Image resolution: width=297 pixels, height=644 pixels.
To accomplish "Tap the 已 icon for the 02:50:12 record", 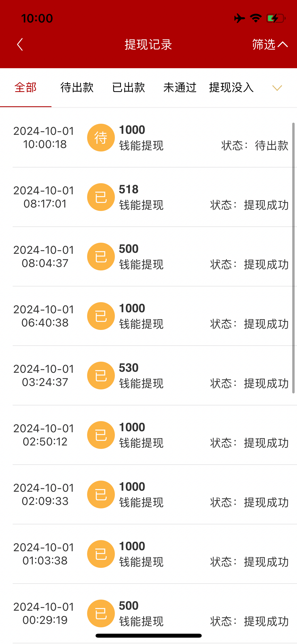I will click(x=101, y=435).
